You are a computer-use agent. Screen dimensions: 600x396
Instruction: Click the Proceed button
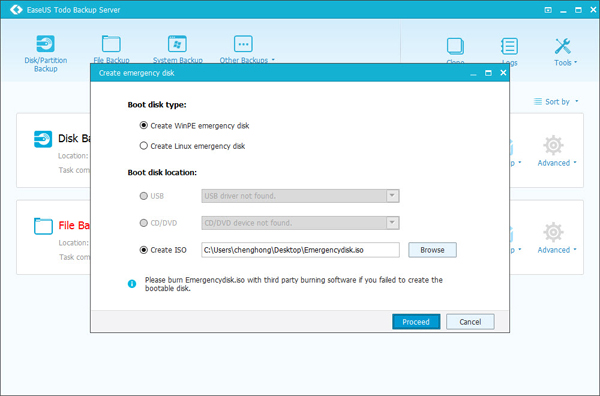(x=416, y=322)
